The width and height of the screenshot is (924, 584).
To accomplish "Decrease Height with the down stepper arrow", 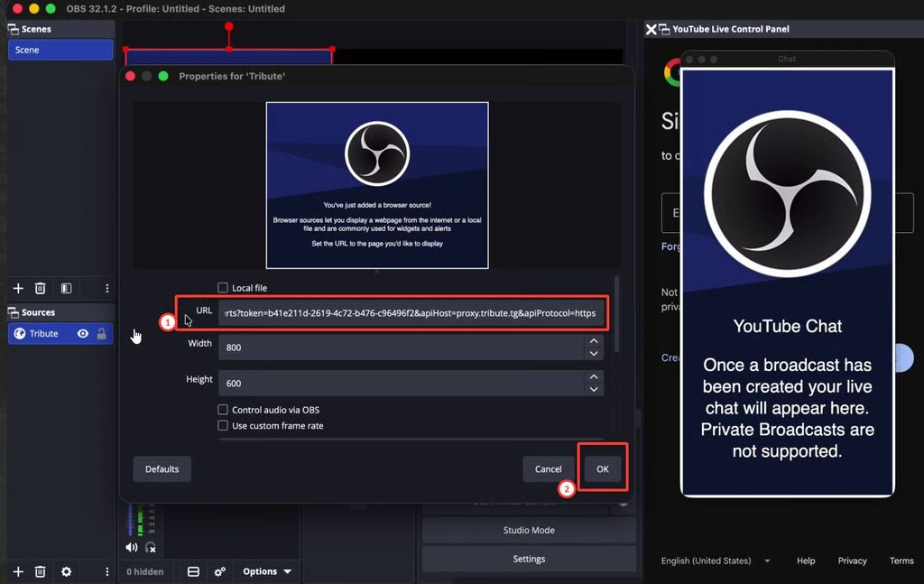I will click(x=594, y=390).
